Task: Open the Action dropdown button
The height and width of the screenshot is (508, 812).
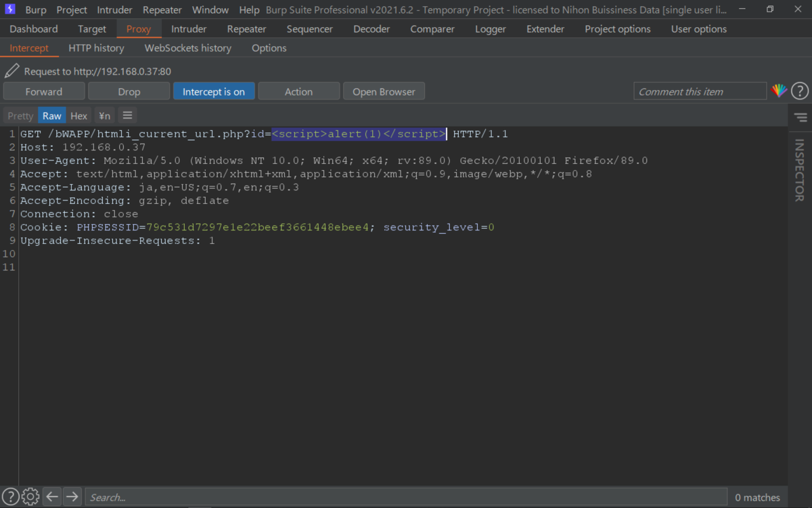Action: click(298, 91)
